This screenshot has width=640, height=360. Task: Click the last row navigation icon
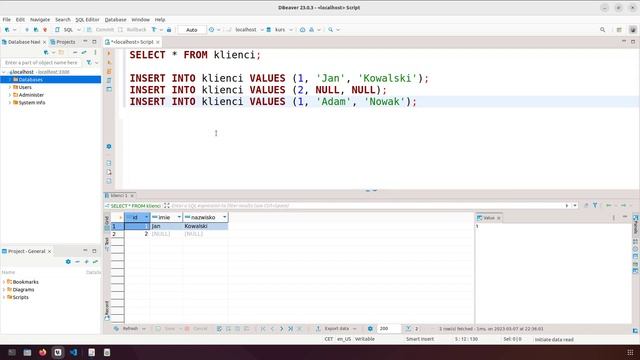[x=291, y=329]
